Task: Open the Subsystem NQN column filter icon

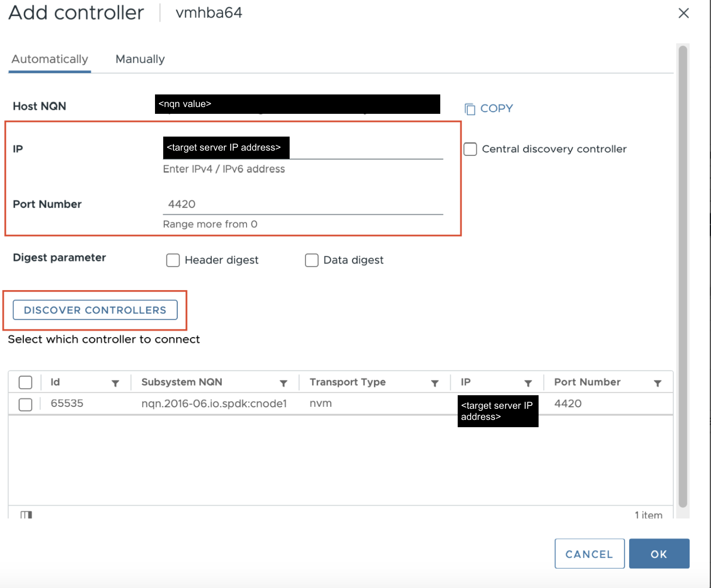Action: pyautogui.click(x=283, y=383)
